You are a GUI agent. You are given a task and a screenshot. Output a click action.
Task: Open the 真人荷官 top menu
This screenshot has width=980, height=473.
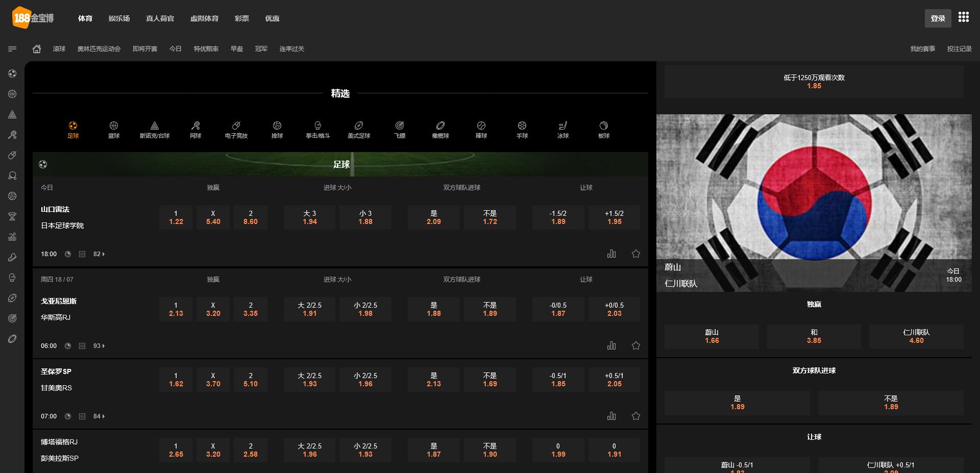click(x=160, y=18)
